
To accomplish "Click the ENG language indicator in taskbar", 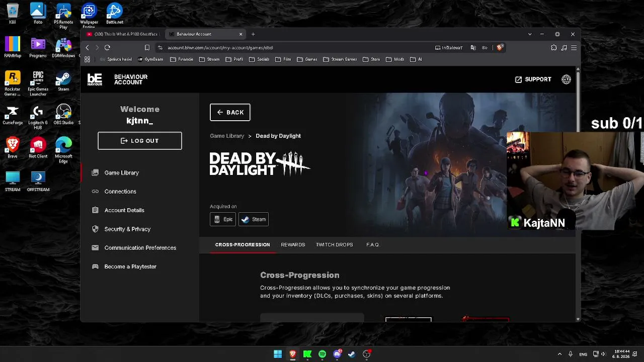I will coord(583,354).
